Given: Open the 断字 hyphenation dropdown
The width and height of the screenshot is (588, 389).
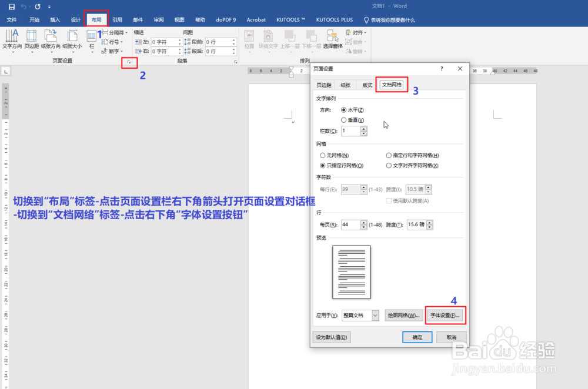Looking at the screenshot, I should (112, 51).
